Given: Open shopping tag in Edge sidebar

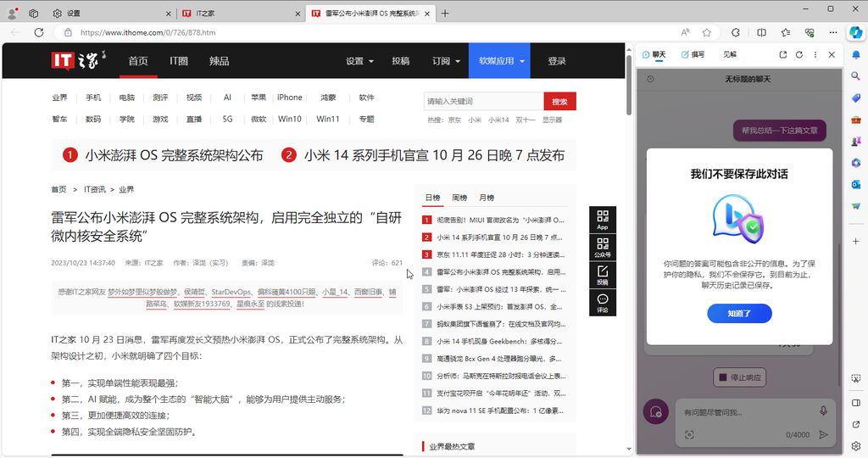Looking at the screenshot, I should (x=856, y=98).
